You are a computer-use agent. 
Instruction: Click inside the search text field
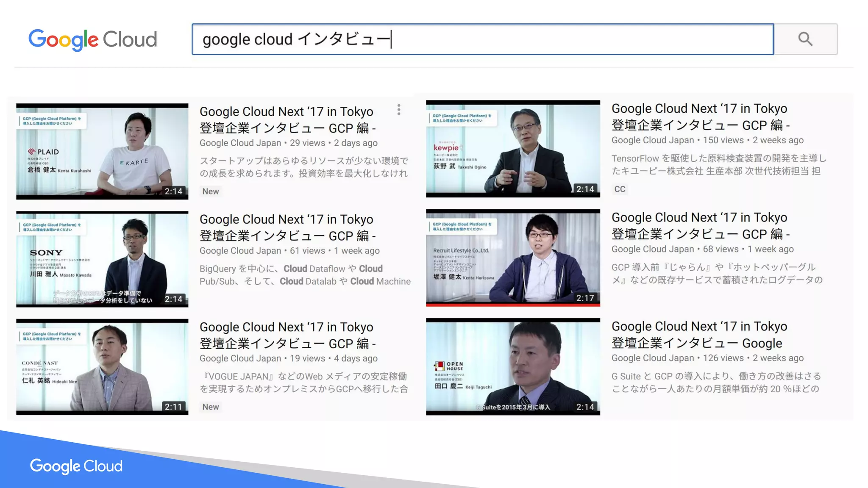click(x=482, y=39)
